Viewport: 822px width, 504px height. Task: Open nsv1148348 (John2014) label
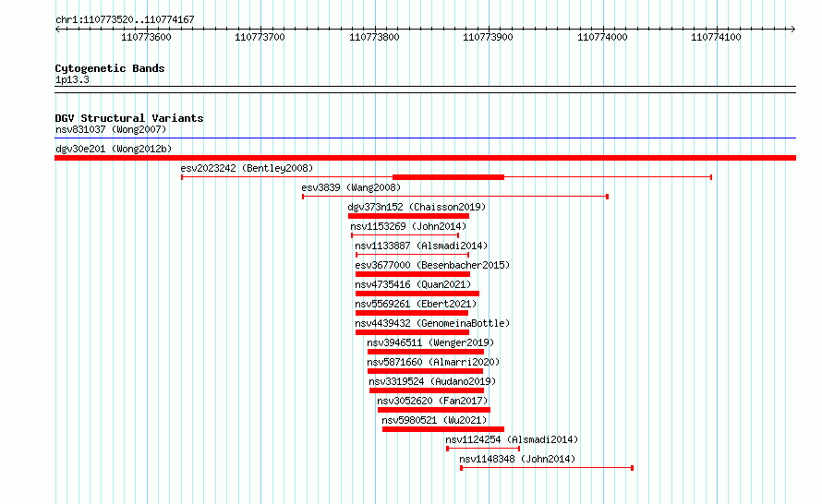pos(517,459)
